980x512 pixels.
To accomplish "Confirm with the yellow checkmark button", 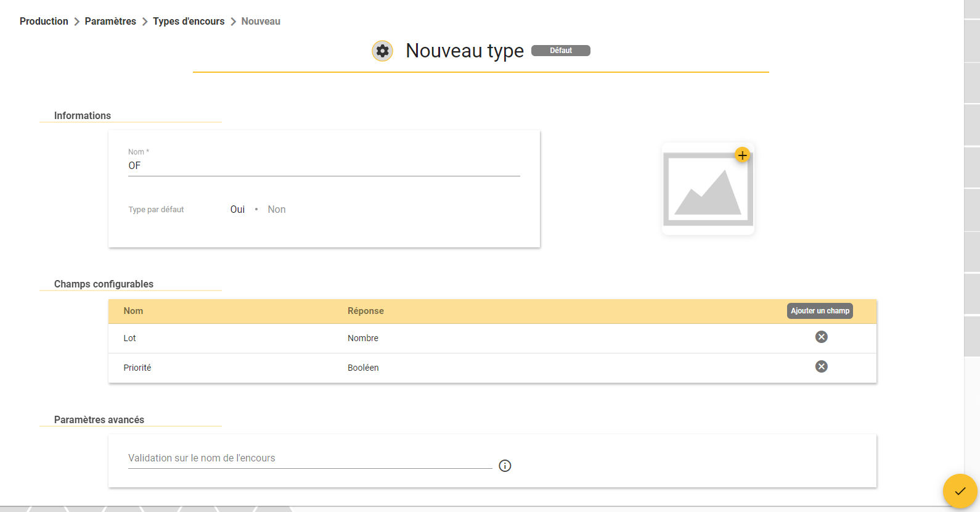I will (960, 491).
